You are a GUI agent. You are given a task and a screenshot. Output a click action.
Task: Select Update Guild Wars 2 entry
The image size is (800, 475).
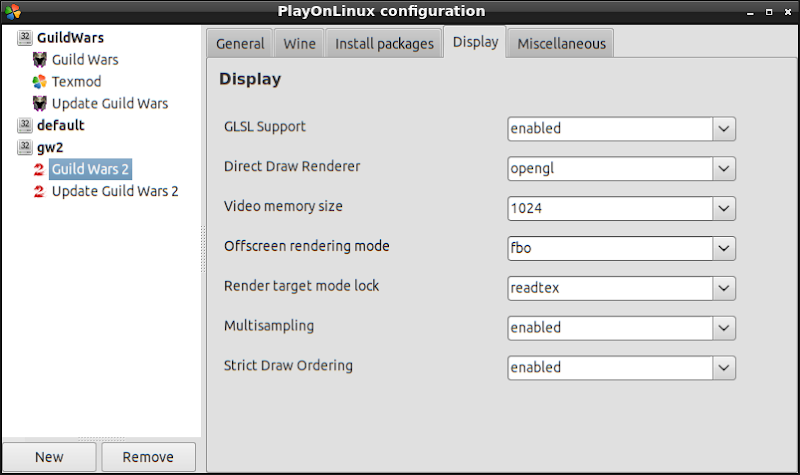pyautogui.click(x=115, y=191)
